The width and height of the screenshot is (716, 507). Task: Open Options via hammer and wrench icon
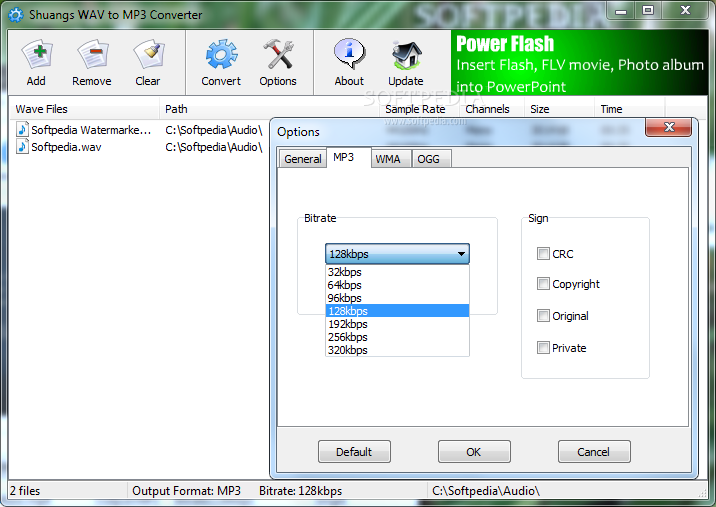[x=278, y=54]
